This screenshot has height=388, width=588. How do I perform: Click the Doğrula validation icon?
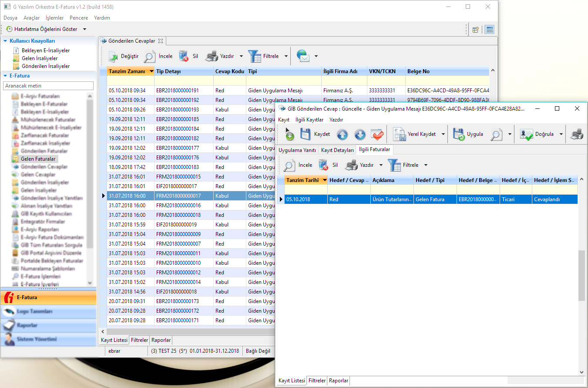pos(527,135)
